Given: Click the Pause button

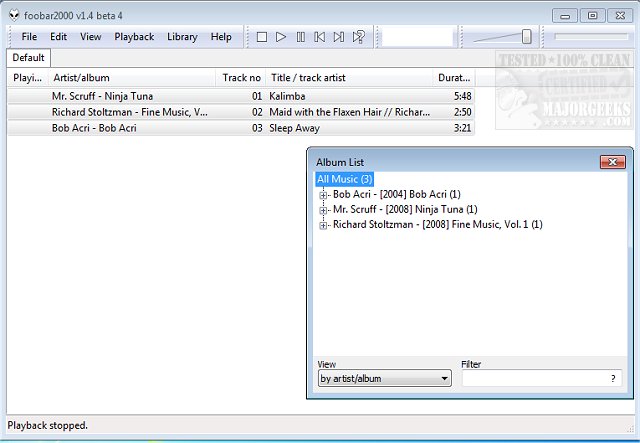Looking at the screenshot, I should 300,37.
